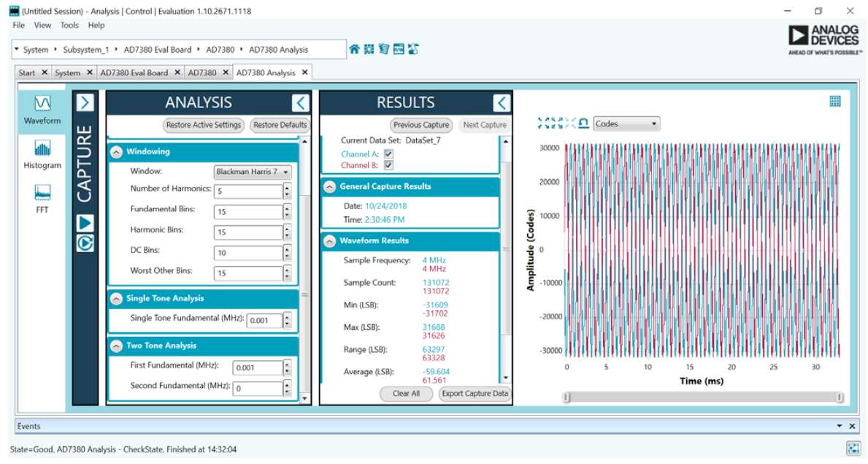Switch to the Histogram view

[42, 154]
